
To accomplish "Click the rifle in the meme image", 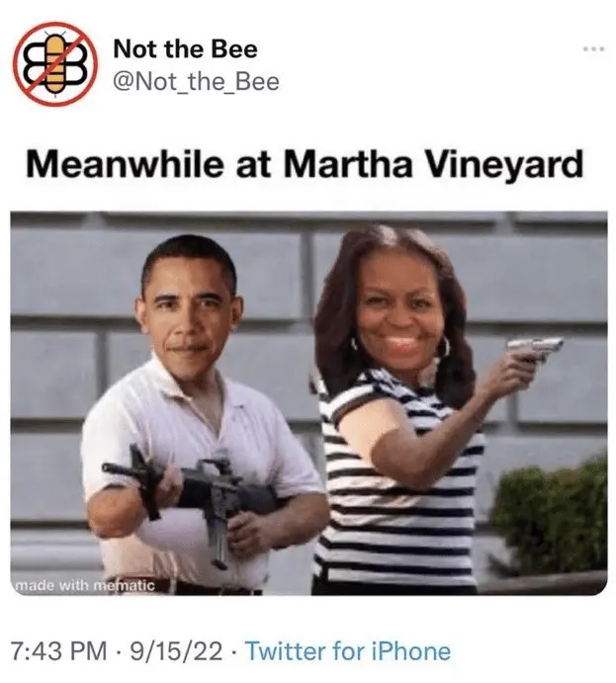I will 192,494.
